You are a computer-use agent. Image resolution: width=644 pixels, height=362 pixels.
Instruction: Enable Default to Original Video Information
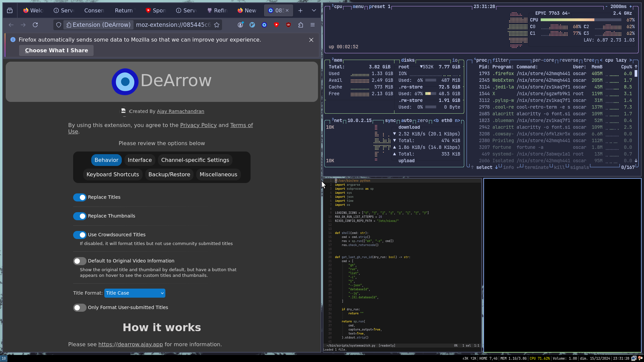tap(80, 261)
